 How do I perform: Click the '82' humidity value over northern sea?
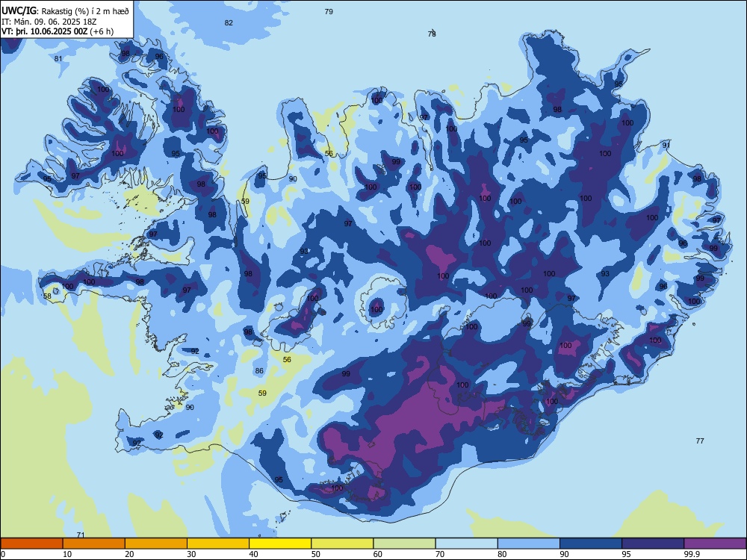pyautogui.click(x=229, y=23)
